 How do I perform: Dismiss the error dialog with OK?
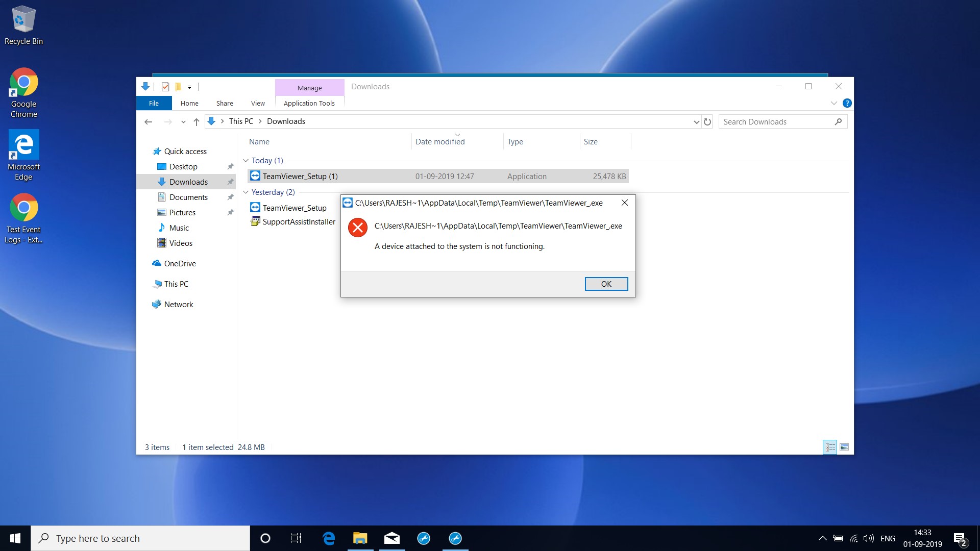606,284
